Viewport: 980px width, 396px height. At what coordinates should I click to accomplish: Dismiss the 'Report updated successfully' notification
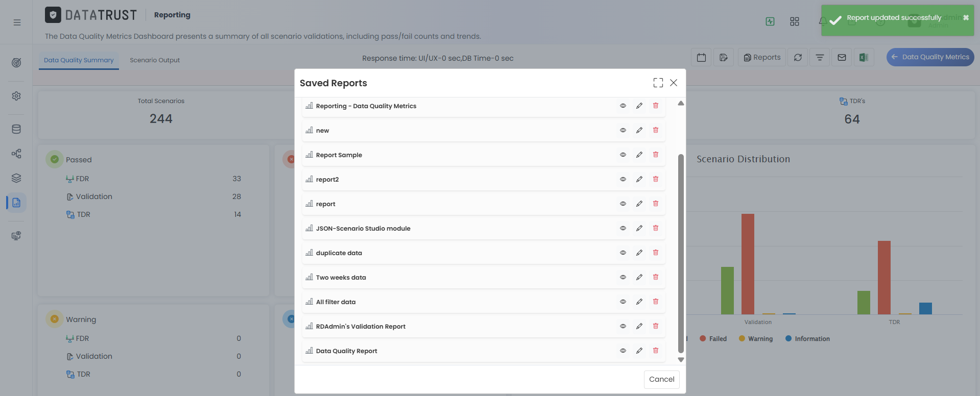click(x=966, y=17)
